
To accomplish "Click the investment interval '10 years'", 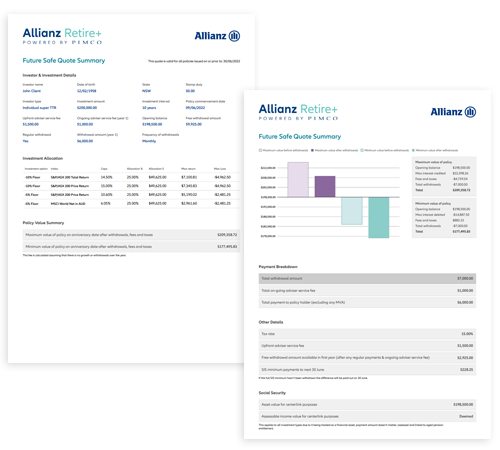I will tap(149, 108).
